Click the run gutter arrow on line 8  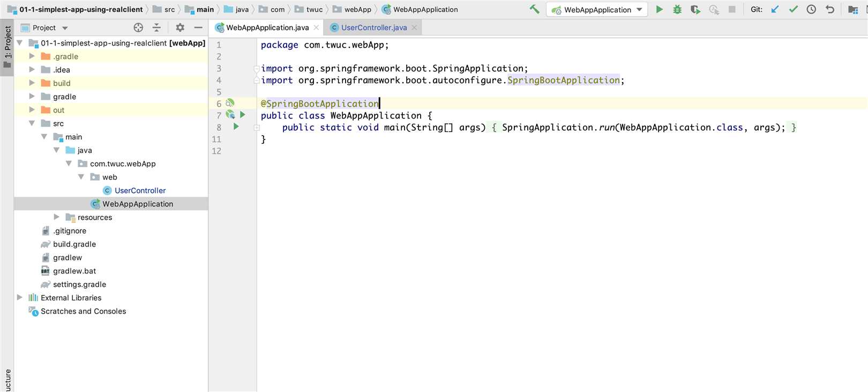pyautogui.click(x=236, y=127)
